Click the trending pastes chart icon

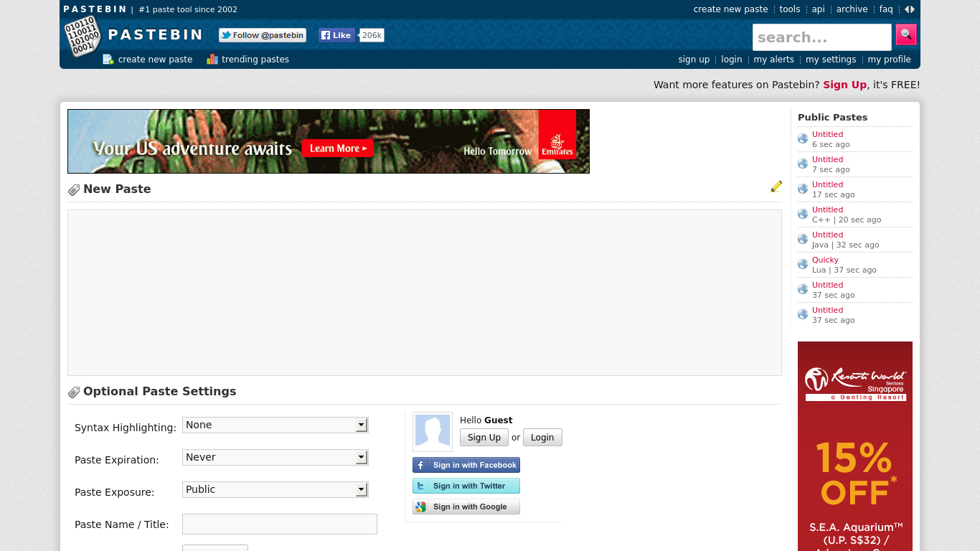(212, 60)
